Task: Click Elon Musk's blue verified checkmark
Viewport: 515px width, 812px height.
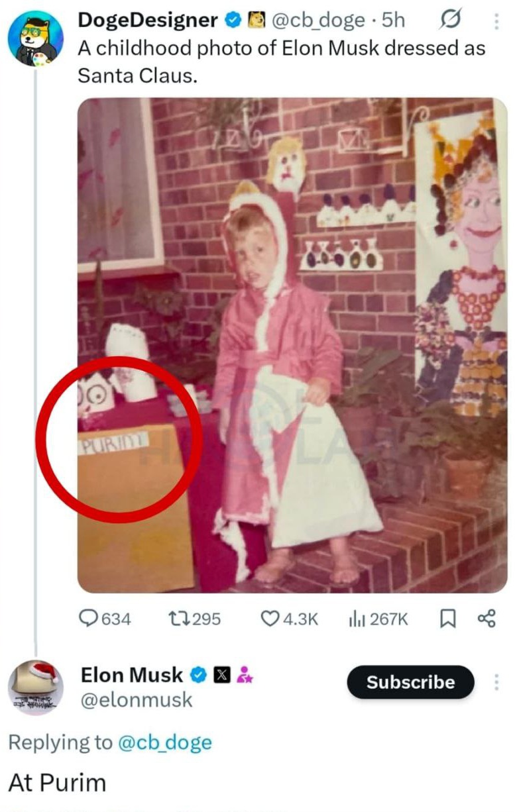Action: (x=198, y=676)
